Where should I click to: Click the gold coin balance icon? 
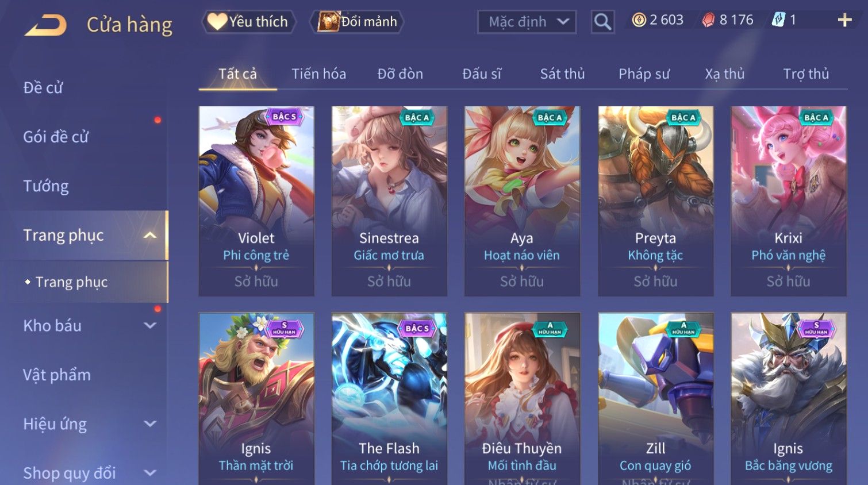tap(639, 20)
